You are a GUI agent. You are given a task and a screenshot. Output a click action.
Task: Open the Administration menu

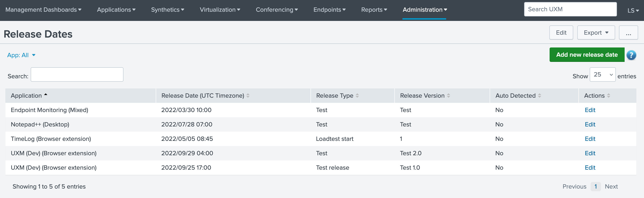coord(425,10)
